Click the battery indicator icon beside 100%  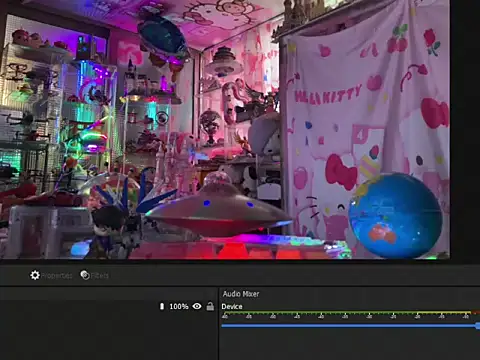coord(162,306)
